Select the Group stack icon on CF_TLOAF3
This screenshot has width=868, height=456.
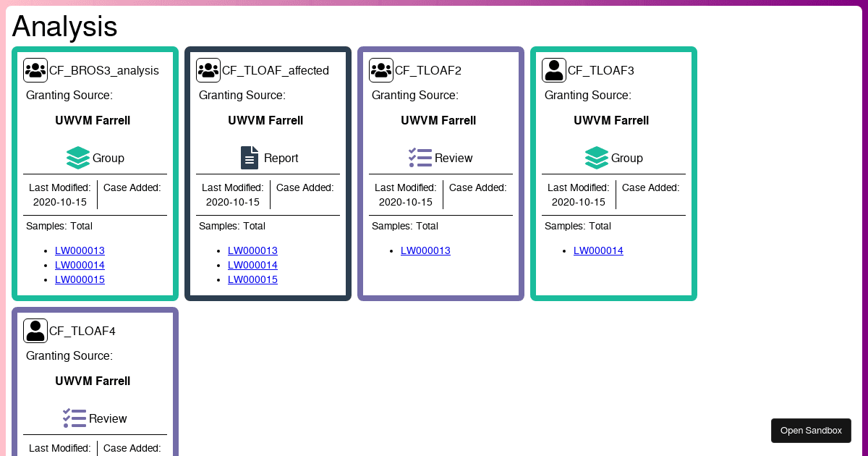595,157
